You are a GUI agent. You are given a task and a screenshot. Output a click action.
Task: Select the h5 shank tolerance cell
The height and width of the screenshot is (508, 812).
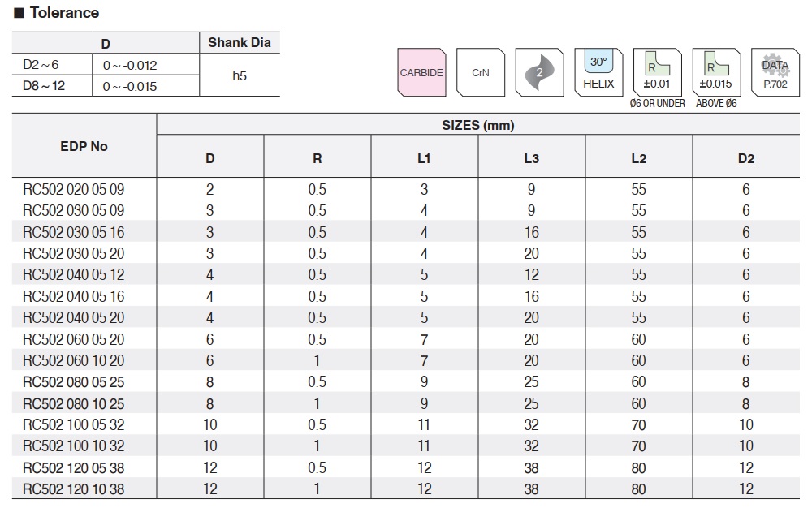(x=240, y=75)
